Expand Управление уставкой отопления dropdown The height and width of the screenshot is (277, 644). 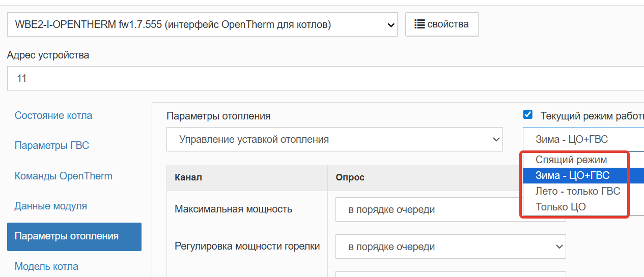tap(334, 139)
